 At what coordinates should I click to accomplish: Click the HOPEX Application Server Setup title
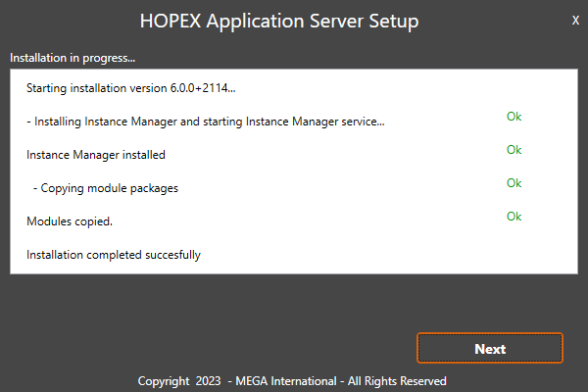point(279,21)
